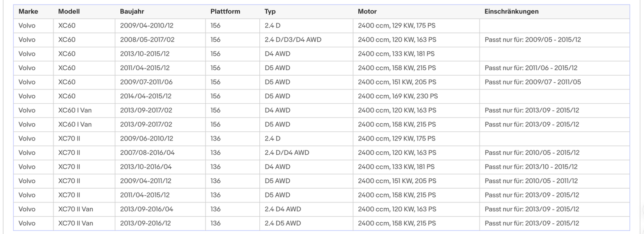Viewport: 644px width, 234px height.
Task: Select the 2013/09-2016/12 Baujahr cell
Action: point(145,223)
